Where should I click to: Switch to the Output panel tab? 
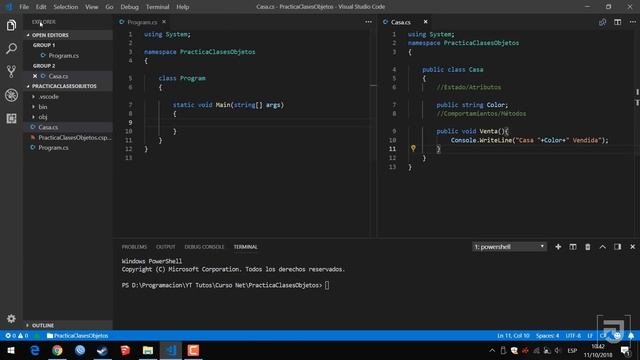(165, 247)
